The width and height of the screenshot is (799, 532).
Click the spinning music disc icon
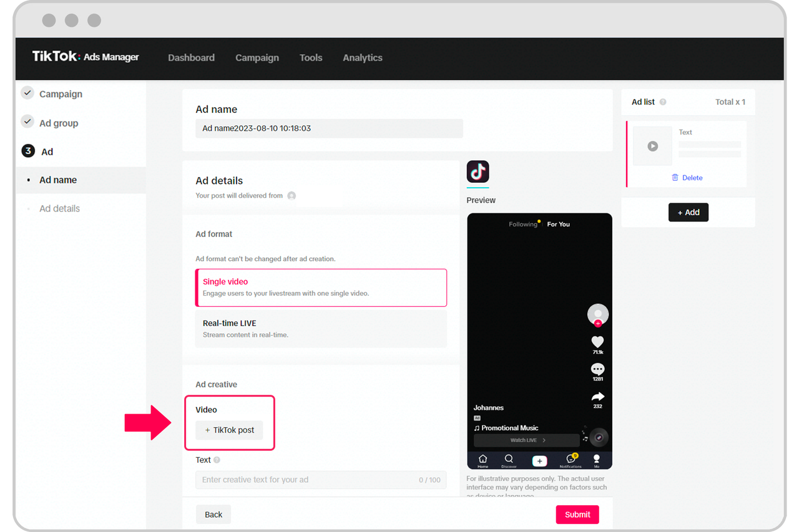coord(599,437)
